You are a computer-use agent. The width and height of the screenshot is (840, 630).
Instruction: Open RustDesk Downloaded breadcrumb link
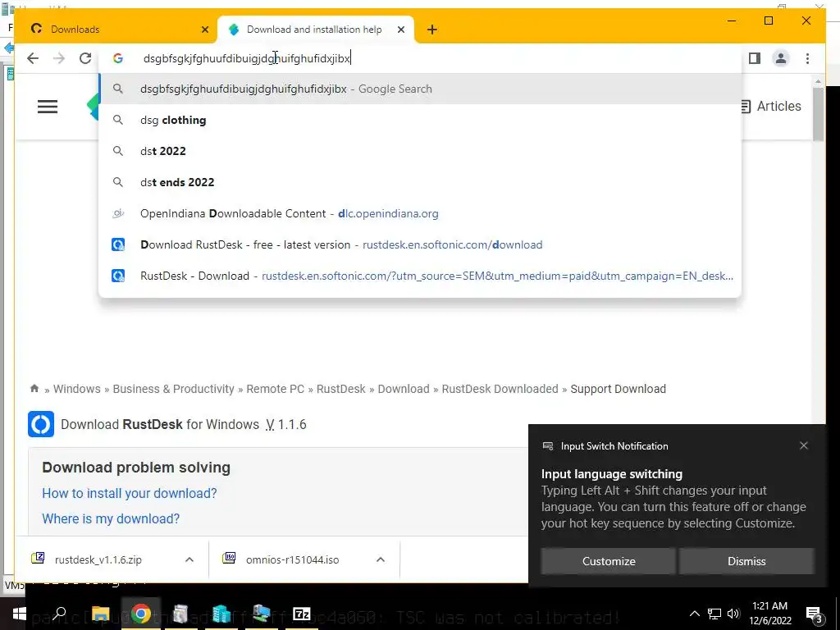[x=500, y=389]
